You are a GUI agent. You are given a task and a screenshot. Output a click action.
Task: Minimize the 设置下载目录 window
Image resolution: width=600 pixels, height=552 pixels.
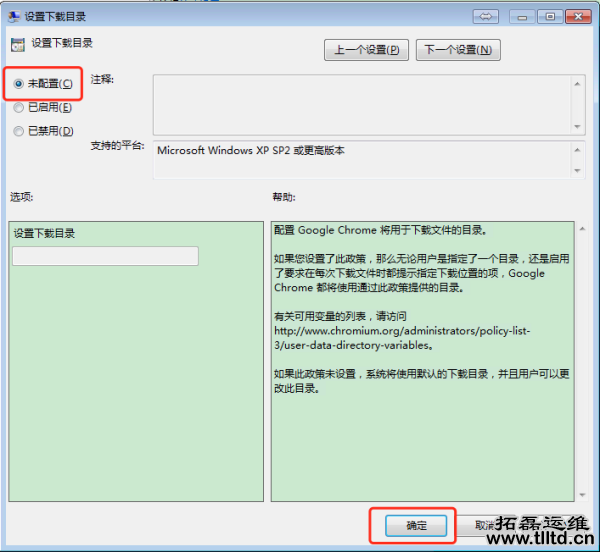coord(522,17)
